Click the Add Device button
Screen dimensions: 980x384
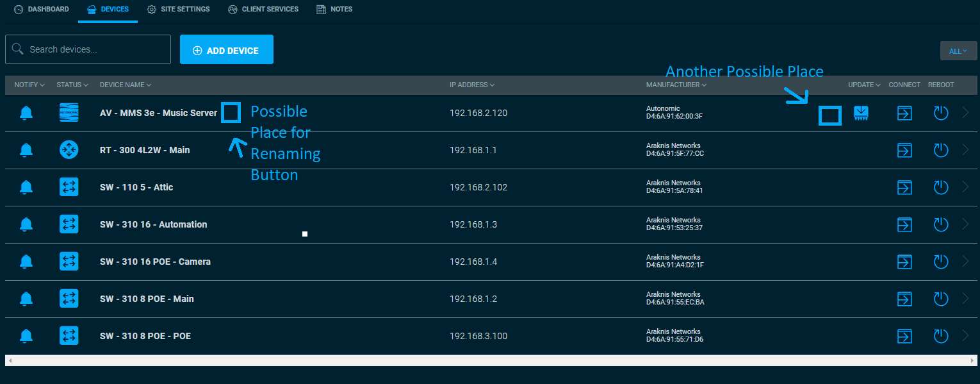tap(227, 49)
